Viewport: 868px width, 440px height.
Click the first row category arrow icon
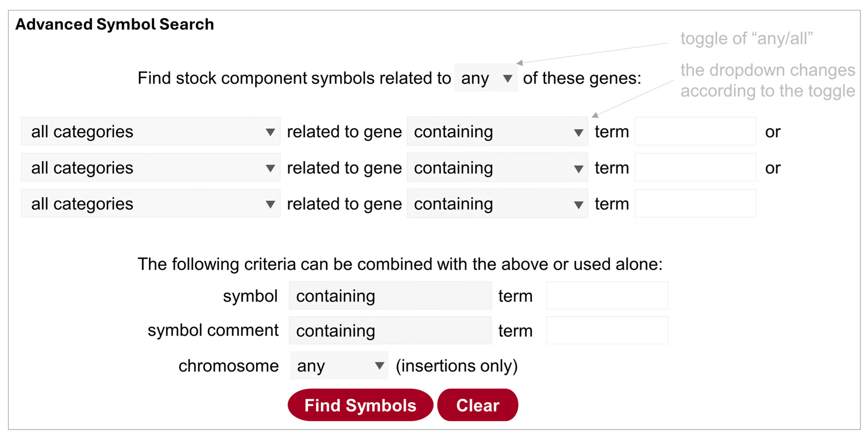pos(270,132)
